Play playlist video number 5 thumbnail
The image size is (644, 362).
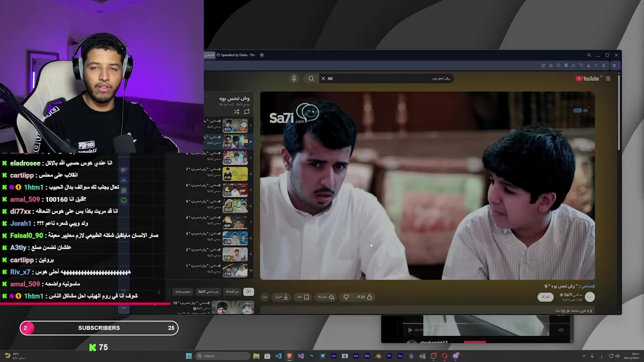(x=235, y=206)
